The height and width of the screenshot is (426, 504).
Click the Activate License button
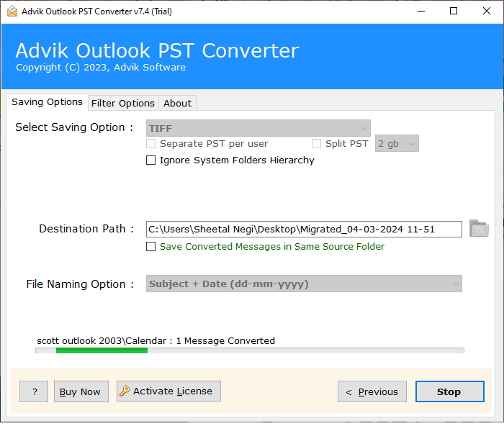click(168, 391)
